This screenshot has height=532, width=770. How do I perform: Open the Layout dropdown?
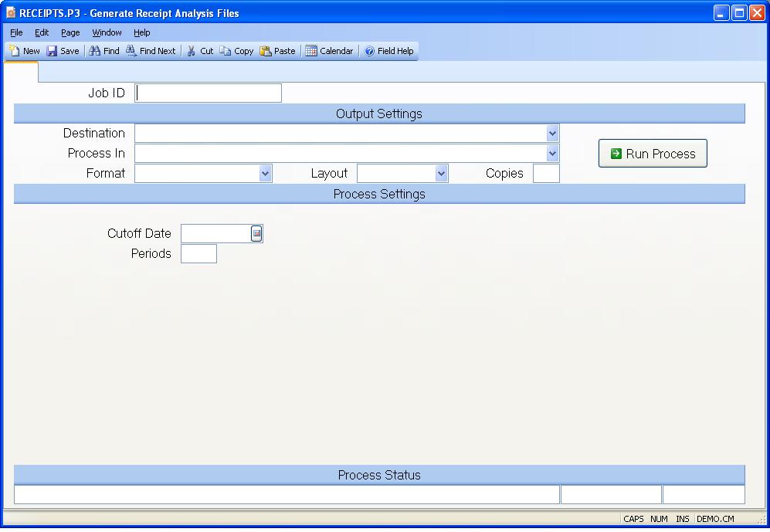tap(440, 173)
